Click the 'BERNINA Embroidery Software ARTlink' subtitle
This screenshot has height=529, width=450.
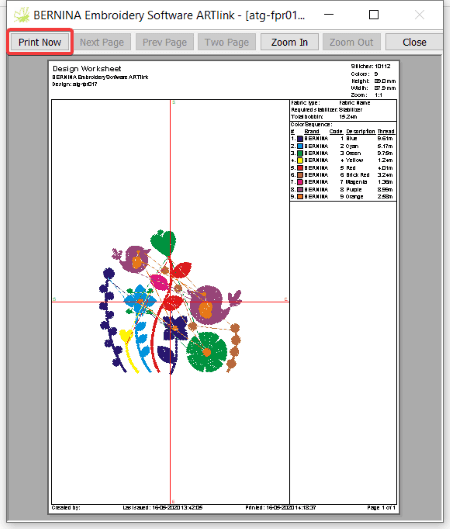[x=100, y=77]
